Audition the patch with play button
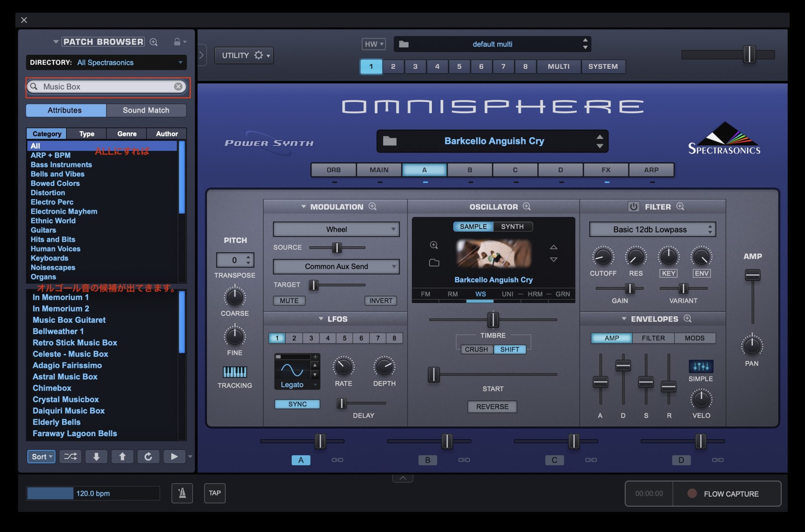805x532 pixels. [174, 456]
